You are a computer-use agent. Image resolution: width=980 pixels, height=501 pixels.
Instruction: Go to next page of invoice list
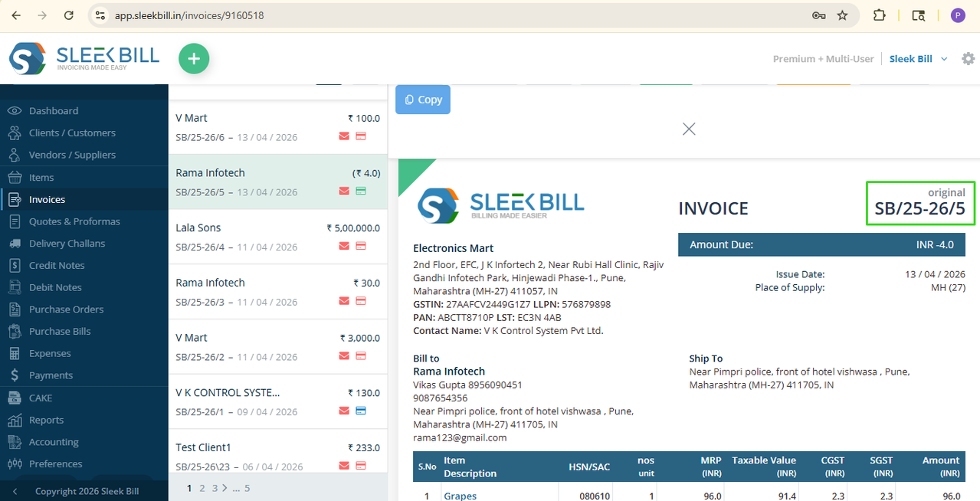(x=225, y=488)
